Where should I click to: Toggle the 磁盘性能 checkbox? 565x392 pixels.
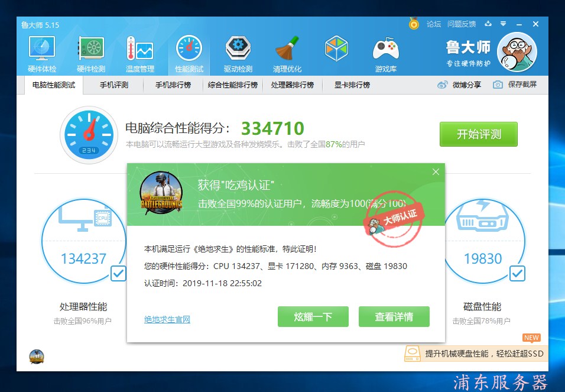tap(517, 273)
